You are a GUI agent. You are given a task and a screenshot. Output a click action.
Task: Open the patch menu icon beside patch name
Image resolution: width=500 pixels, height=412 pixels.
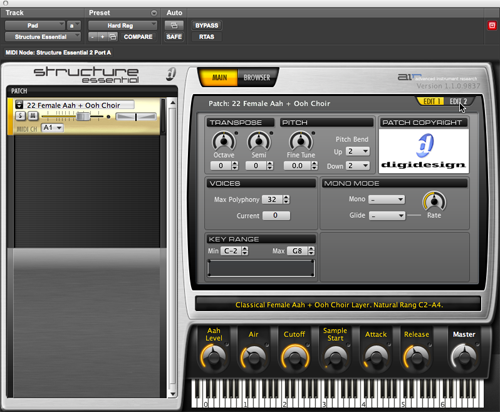(19, 105)
